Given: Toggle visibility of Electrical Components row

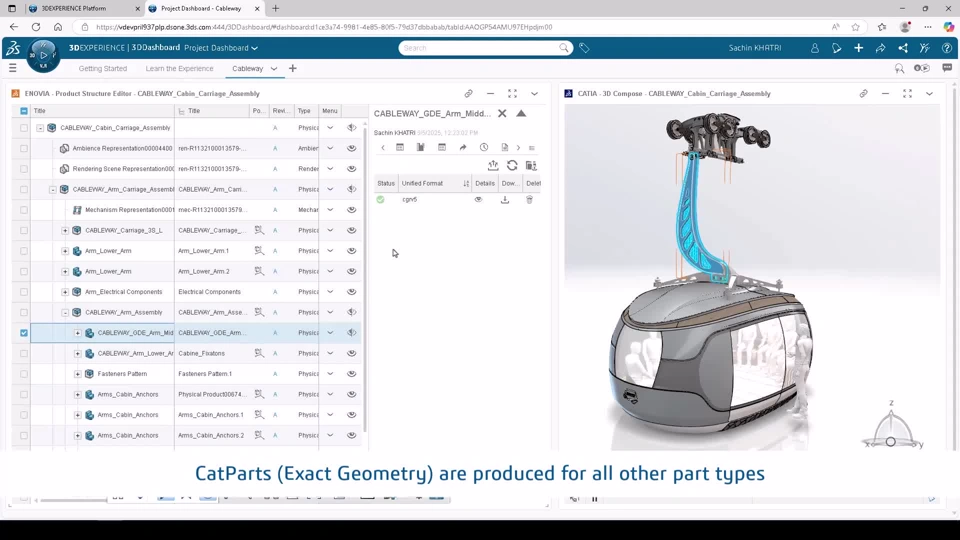Looking at the screenshot, I should 351,291.
